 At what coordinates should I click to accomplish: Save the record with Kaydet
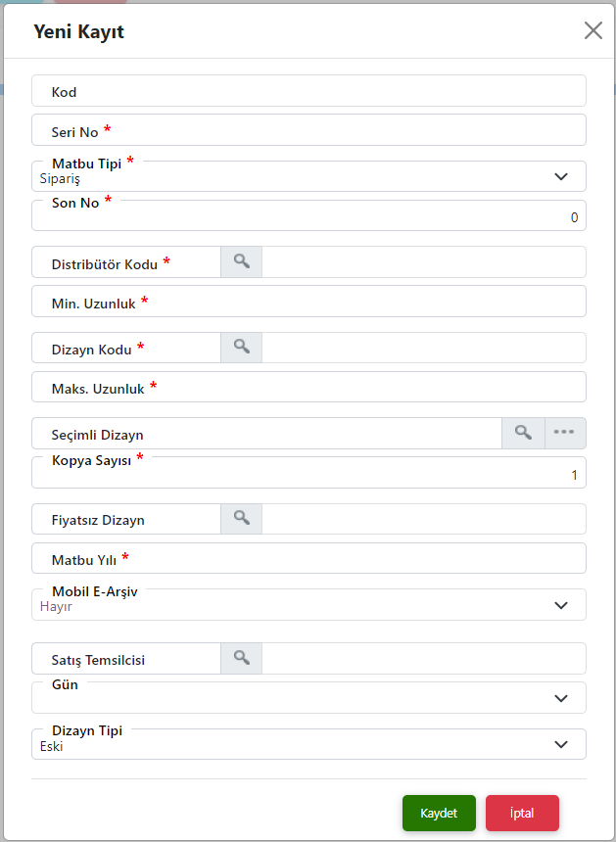pyautogui.click(x=439, y=813)
